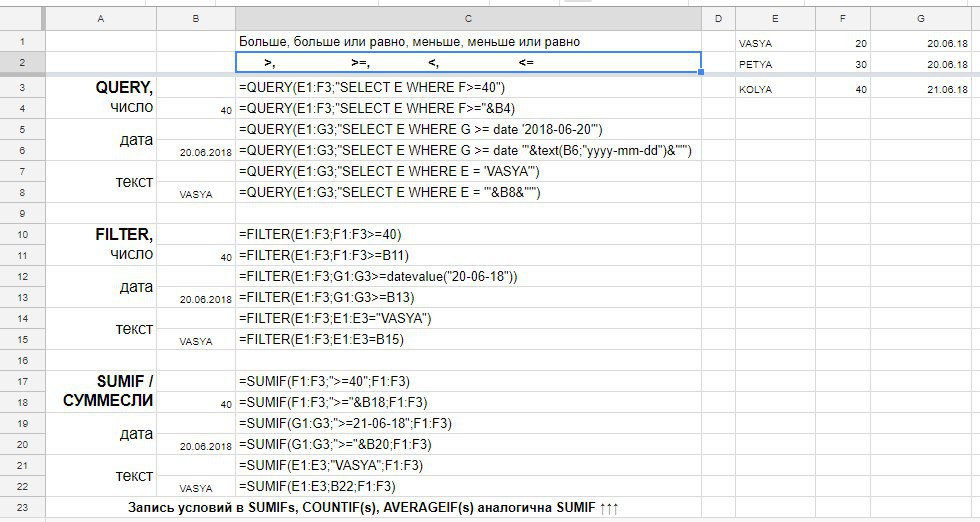980x522 pixels.
Task: Click the 'SUMIF /' label cell
Action: pos(101,381)
